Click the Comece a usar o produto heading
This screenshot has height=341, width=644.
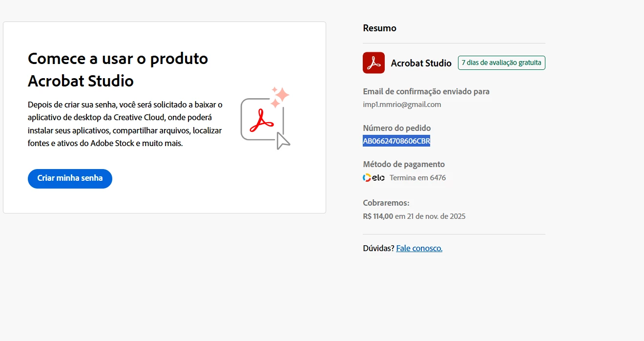coord(118,69)
